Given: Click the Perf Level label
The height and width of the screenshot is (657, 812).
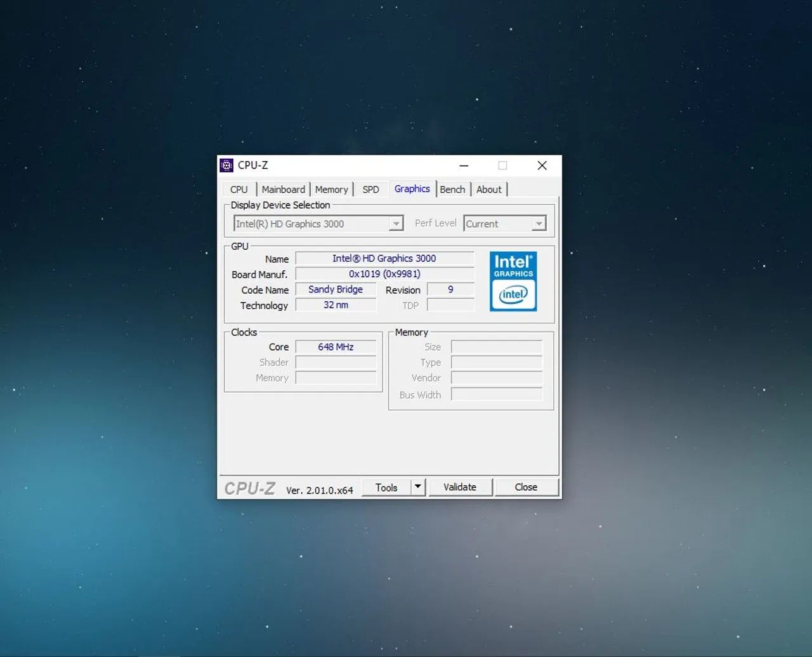Looking at the screenshot, I should point(435,223).
